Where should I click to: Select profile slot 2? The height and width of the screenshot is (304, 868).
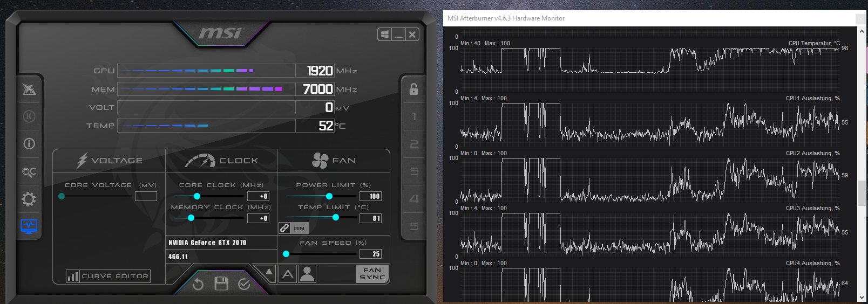414,144
